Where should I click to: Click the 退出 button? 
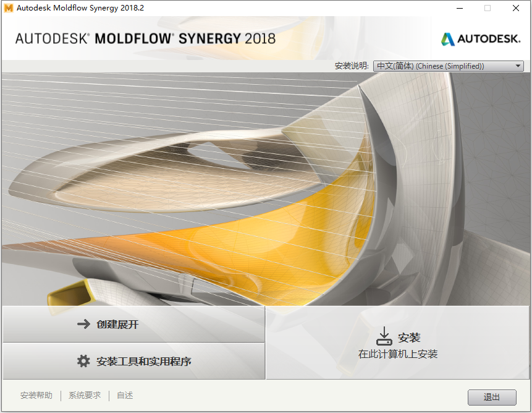click(492, 397)
